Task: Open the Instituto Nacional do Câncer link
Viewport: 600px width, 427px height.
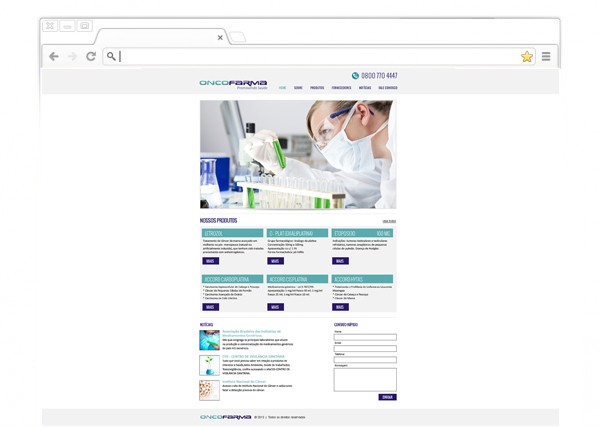Action: [244, 381]
